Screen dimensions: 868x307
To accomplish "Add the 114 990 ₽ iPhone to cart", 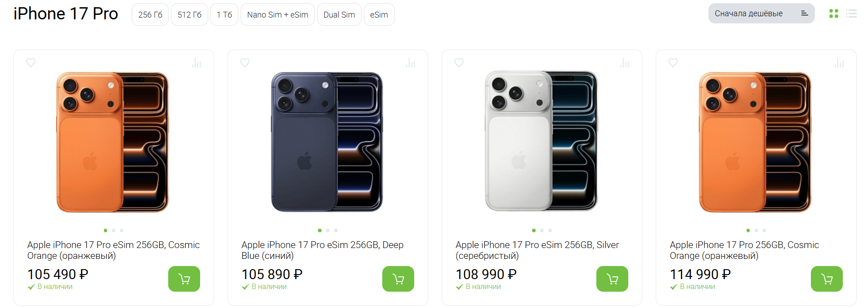I will click(x=827, y=279).
